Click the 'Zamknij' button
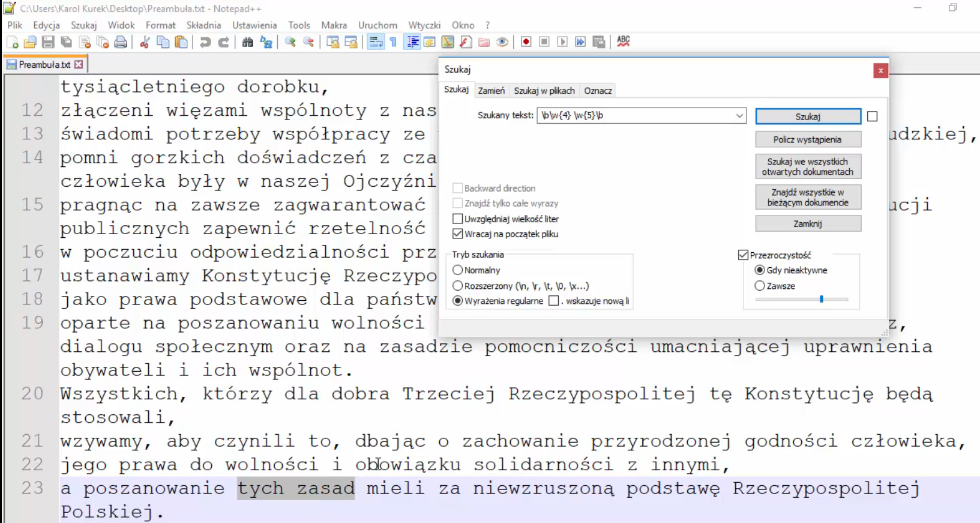980x523 pixels. tap(808, 223)
